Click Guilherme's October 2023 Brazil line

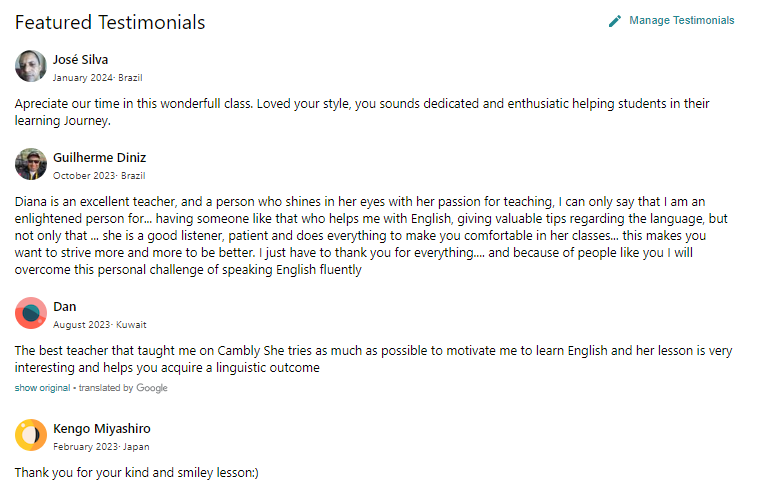(99, 175)
